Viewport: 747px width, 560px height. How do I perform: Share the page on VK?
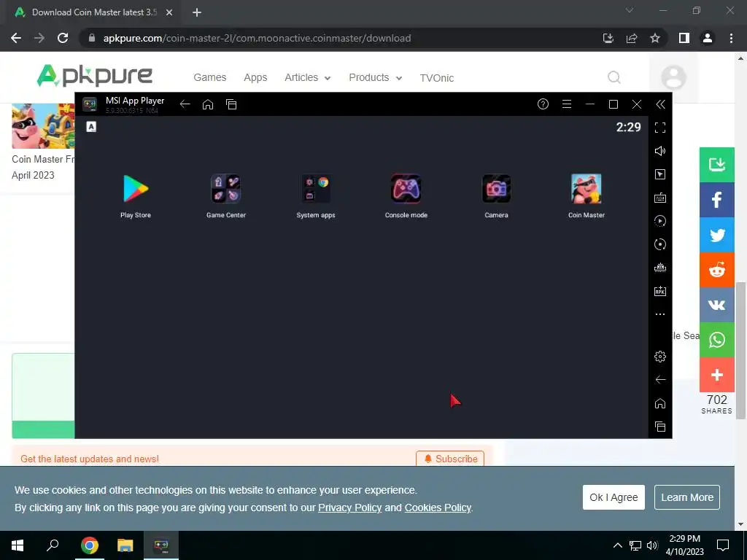point(717,305)
